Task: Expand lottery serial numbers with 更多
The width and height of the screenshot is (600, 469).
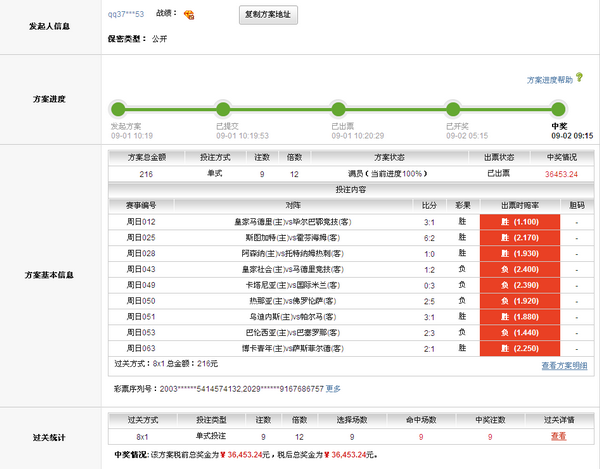Action: pos(333,388)
